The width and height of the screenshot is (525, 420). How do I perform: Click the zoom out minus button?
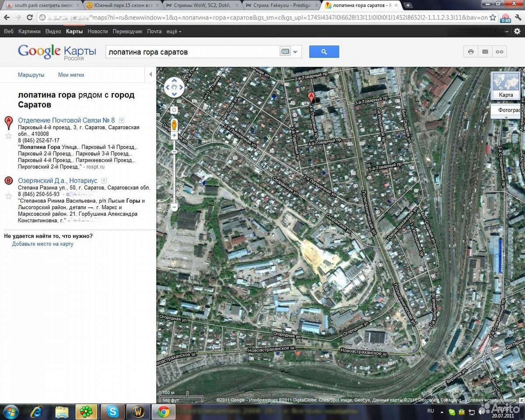[174, 207]
